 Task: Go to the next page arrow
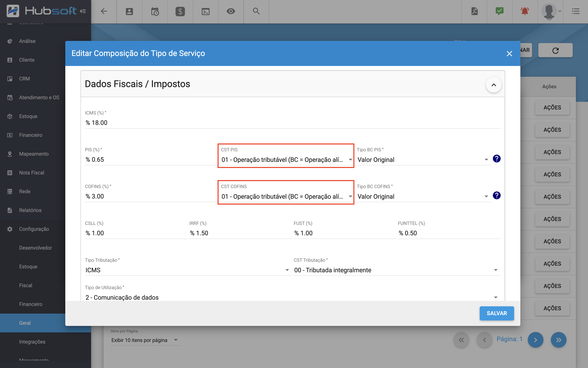(x=535, y=340)
